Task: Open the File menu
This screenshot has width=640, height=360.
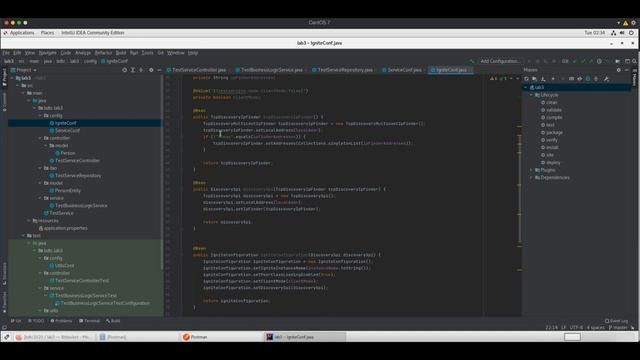Action: click(6, 53)
